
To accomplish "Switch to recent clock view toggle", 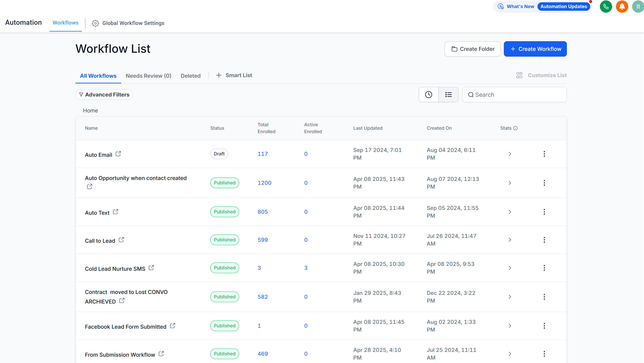I will 428,95.
